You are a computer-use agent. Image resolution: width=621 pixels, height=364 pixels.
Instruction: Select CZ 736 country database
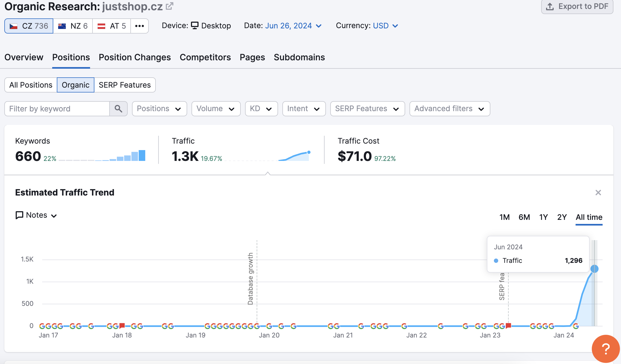coord(29,26)
